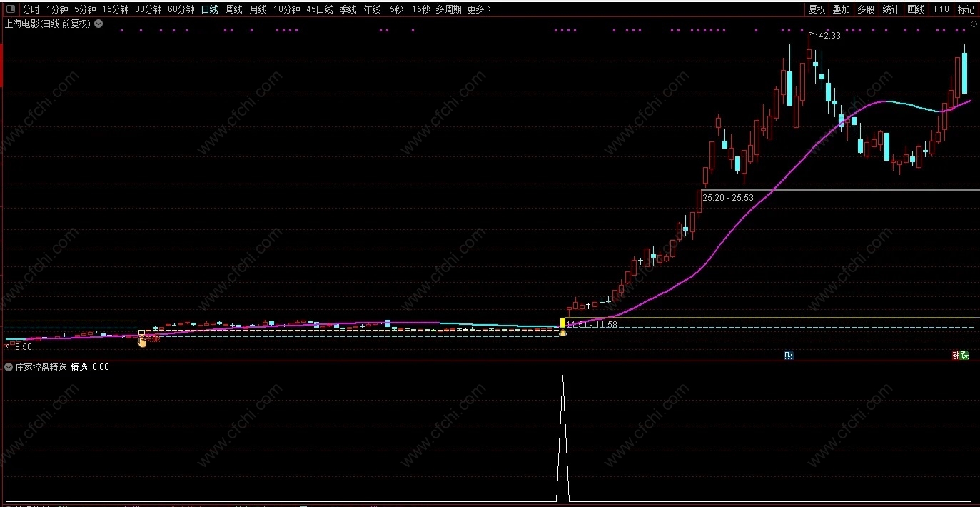Open the 统计 statistics tool
This screenshot has height=507, width=980.
pyautogui.click(x=891, y=9)
